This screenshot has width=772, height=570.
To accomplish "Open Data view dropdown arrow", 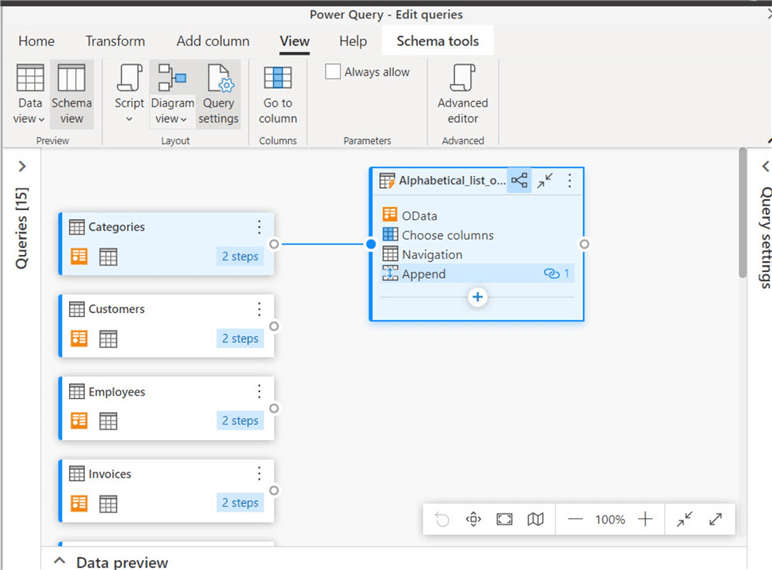I will tap(41, 119).
